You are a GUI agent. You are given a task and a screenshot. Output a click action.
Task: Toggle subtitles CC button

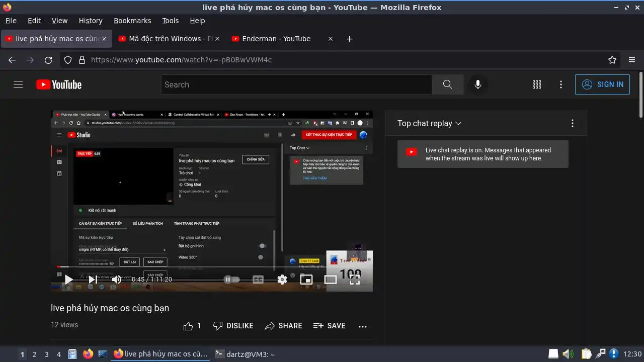[258, 280]
